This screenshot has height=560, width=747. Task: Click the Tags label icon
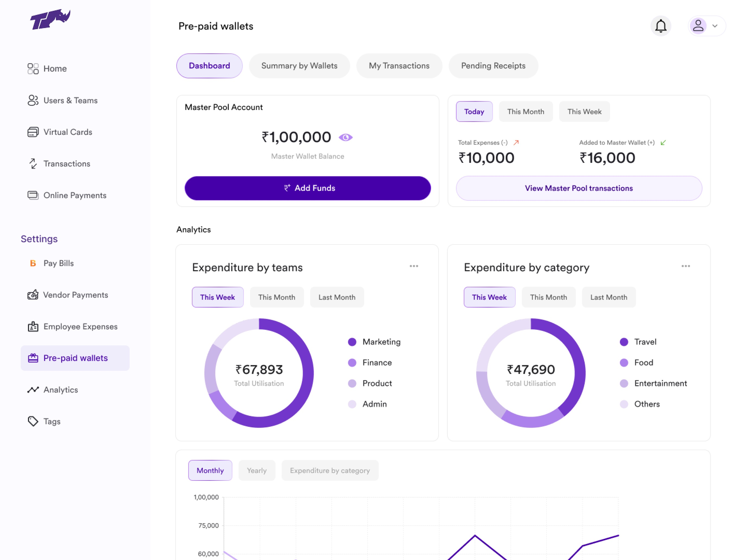33,421
